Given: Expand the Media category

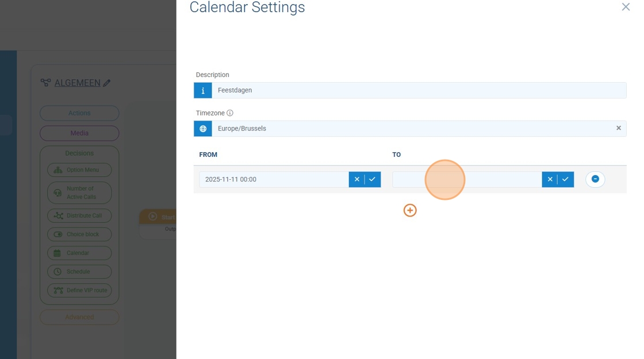Looking at the screenshot, I should [79, 133].
